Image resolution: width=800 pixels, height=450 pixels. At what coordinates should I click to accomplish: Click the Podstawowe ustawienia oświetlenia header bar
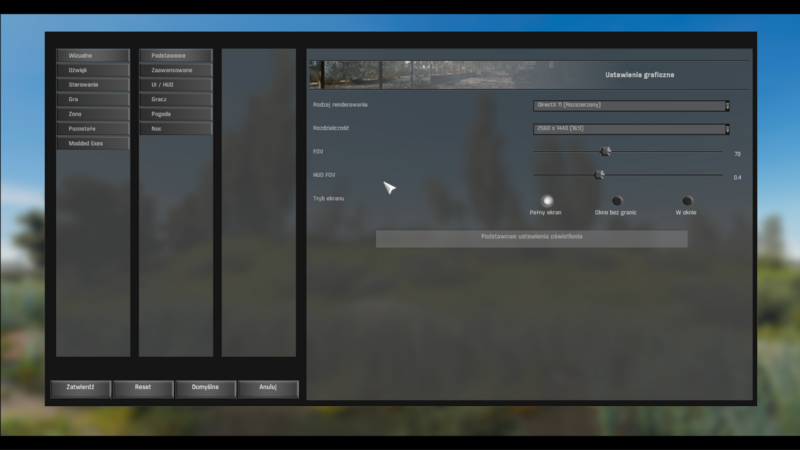click(x=531, y=238)
